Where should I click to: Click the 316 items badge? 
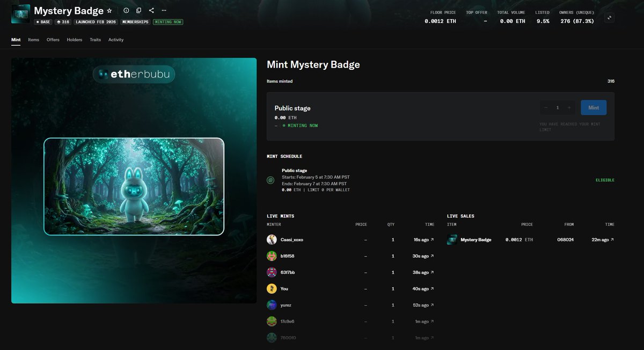point(63,22)
